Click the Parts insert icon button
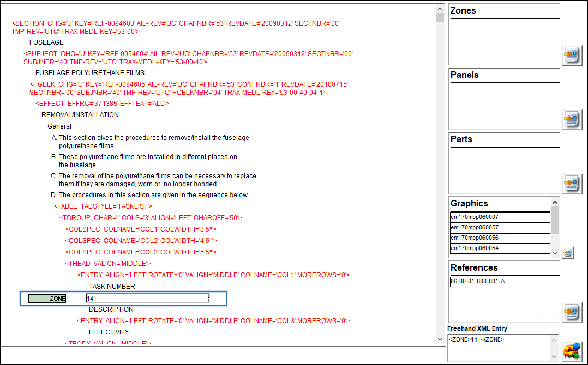Viewport: 588px width, 365px height. click(x=572, y=184)
